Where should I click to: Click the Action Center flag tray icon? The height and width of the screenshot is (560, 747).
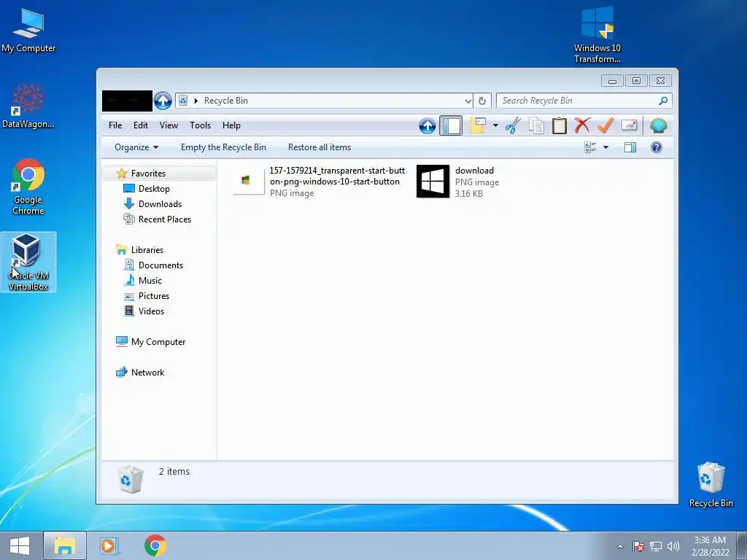click(638, 546)
